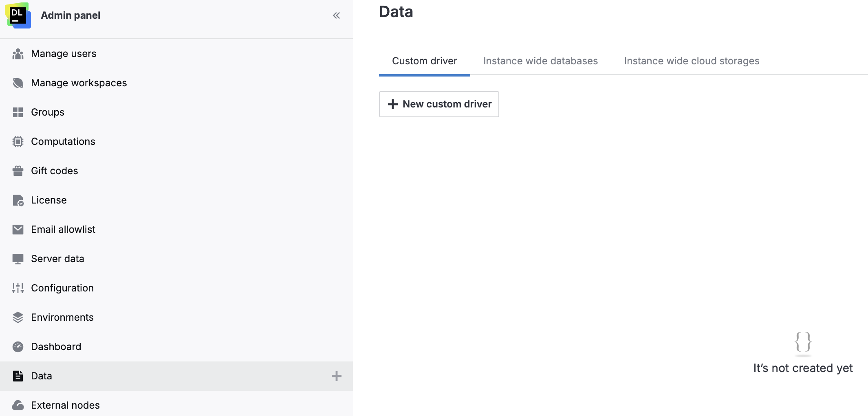Open Server data via the monitor icon
Image resolution: width=868 pixels, height=416 pixels.
pos(18,258)
